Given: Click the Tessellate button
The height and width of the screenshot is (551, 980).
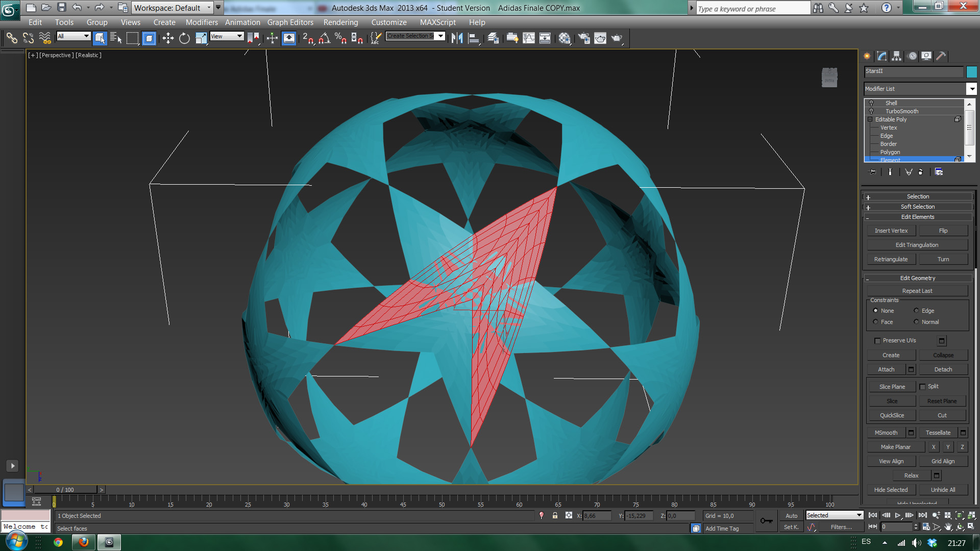Looking at the screenshot, I should (x=938, y=433).
